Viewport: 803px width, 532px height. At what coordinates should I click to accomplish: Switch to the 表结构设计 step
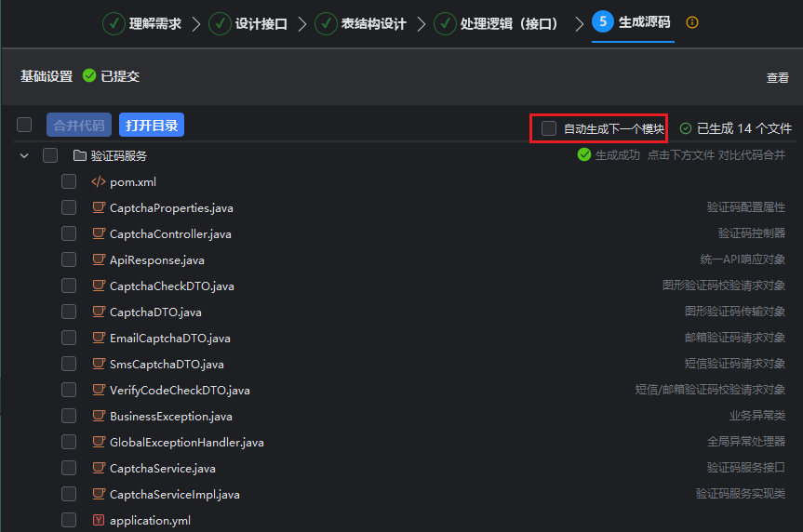[372, 23]
